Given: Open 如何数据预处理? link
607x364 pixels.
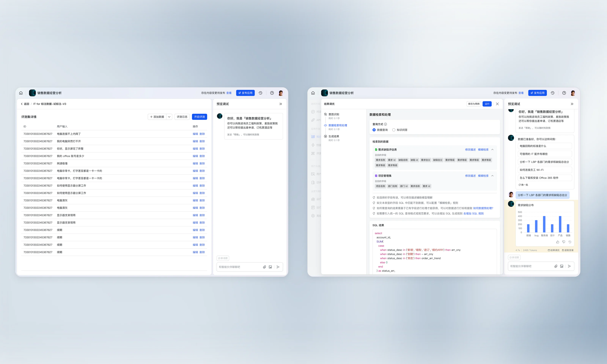Looking at the screenshot, I should pos(483,208).
